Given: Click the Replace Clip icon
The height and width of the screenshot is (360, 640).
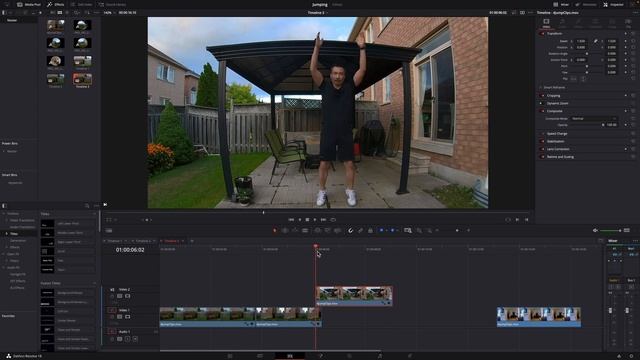Looking at the screenshot, I should pos(337,231).
